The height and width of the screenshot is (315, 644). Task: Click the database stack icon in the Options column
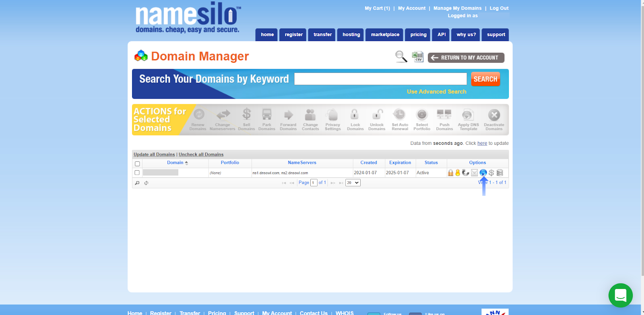coord(500,173)
